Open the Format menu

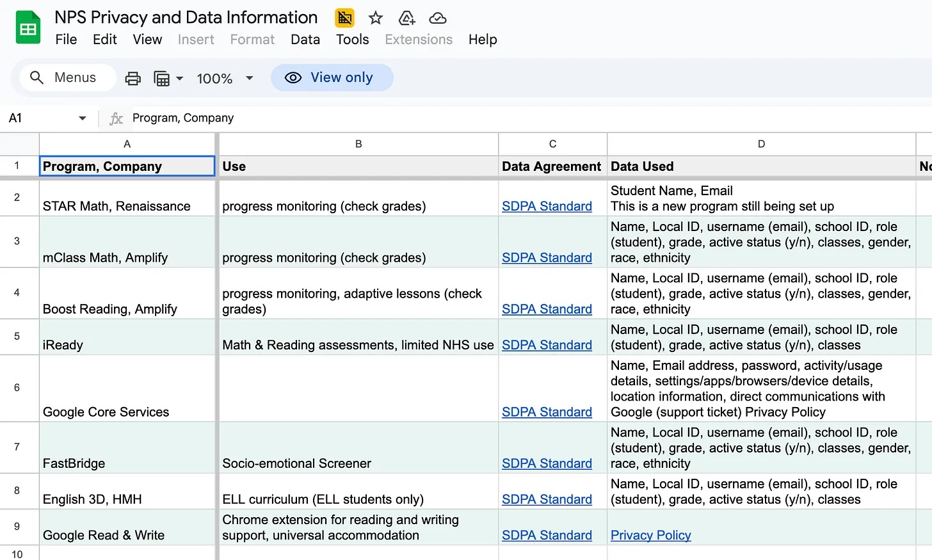click(x=252, y=40)
